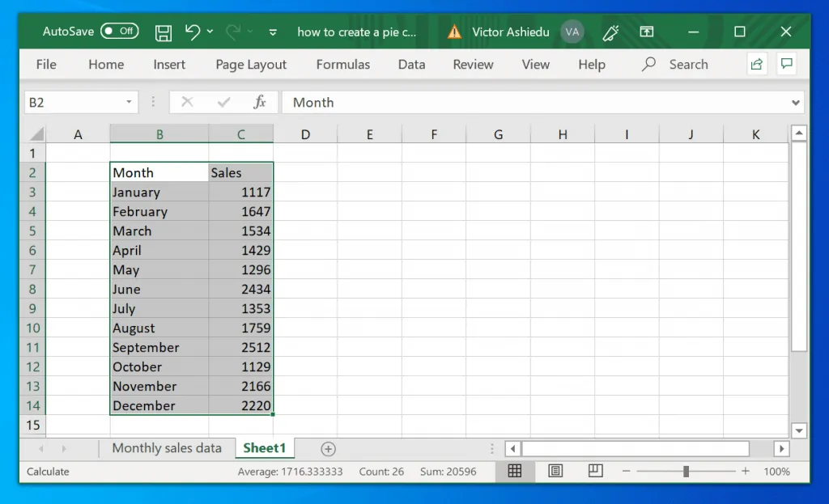Click the zoom slider handle
Screen dimensions: 829x504
tap(687, 471)
